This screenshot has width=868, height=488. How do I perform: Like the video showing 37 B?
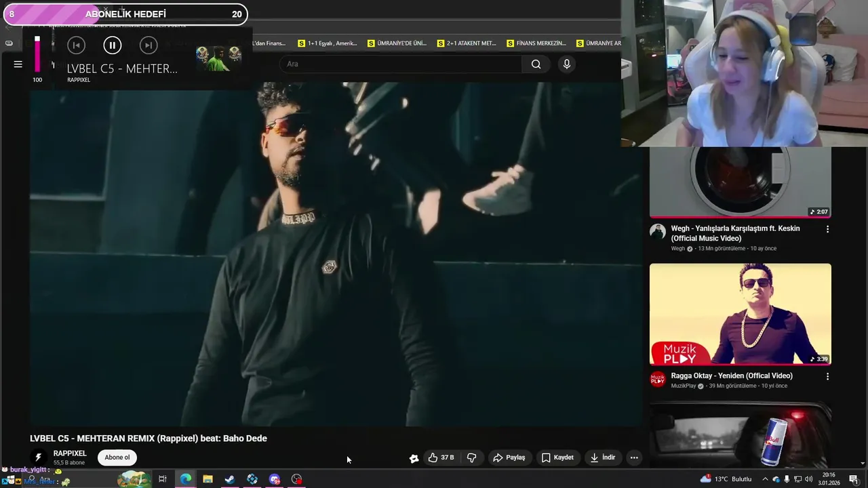point(441,457)
